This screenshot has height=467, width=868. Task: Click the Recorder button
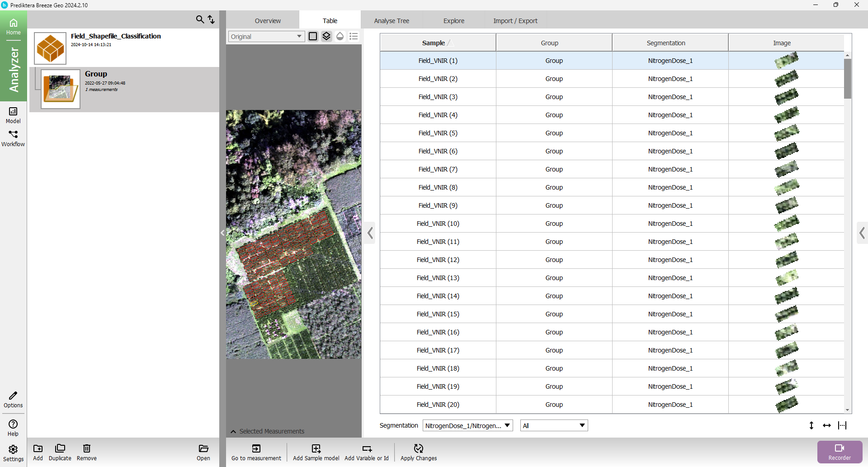click(x=840, y=452)
